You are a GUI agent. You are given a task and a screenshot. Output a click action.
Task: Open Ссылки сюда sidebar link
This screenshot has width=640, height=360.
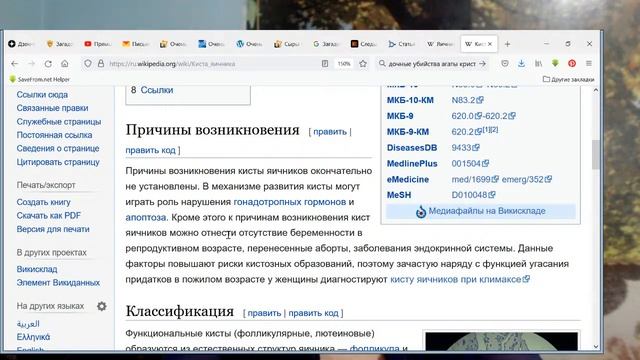42,95
